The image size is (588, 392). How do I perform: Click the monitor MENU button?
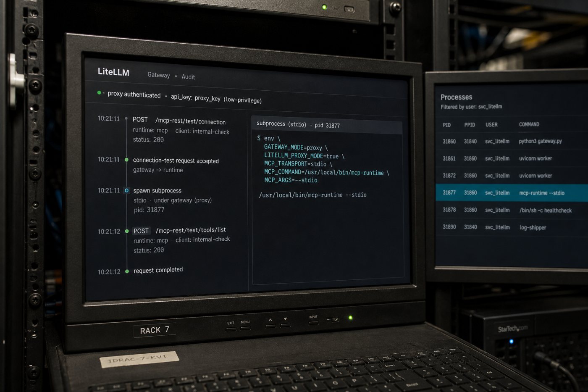(245, 328)
